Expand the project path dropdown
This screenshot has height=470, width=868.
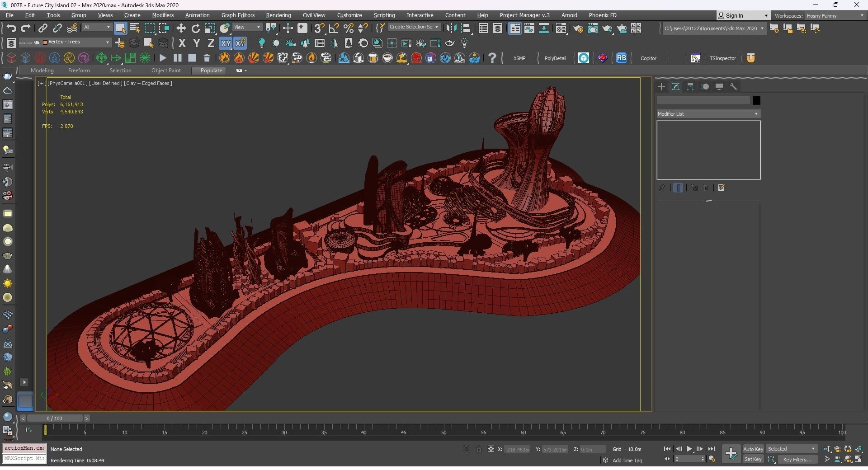click(x=714, y=28)
